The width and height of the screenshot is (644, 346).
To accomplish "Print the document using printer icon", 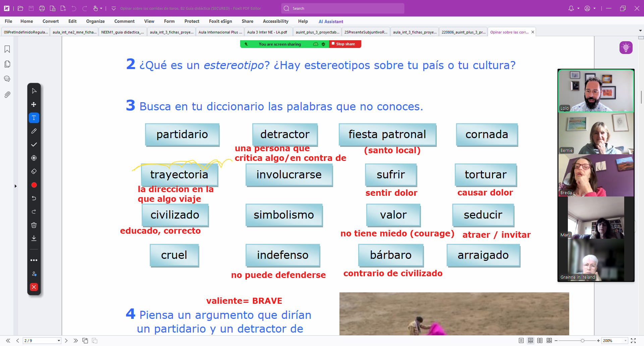I will coord(42,8).
